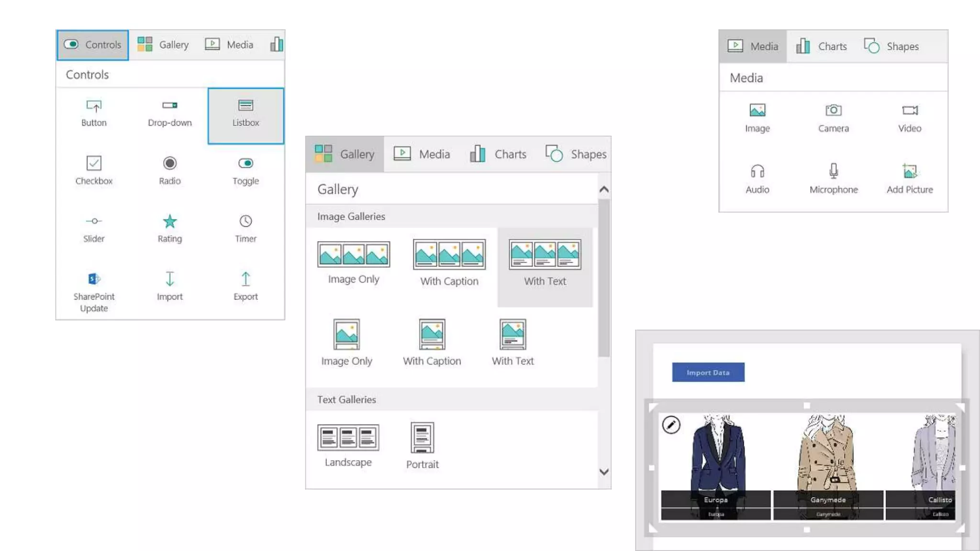Open the Charts tab in Gallery ribbon
Viewport: 980px width, 551px height.
[498, 154]
